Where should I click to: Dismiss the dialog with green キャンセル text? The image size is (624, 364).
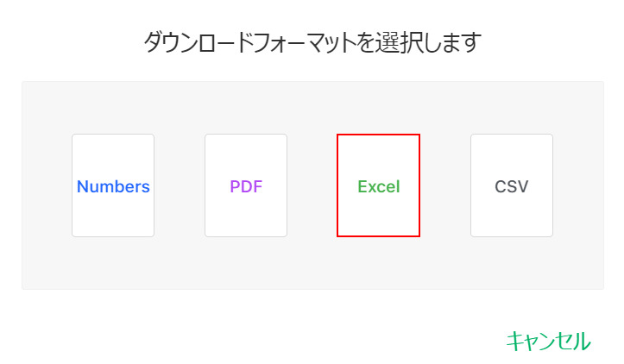coord(548,341)
